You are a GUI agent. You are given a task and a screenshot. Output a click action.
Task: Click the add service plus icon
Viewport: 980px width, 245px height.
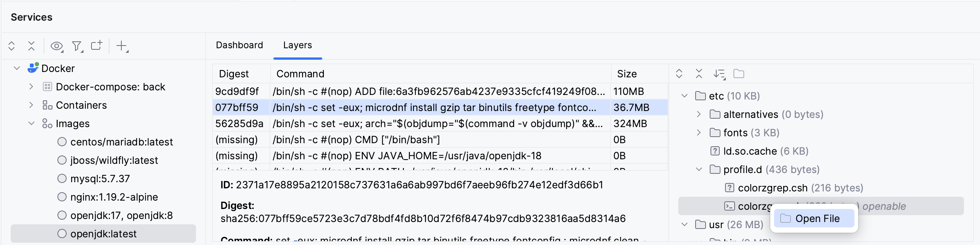(x=121, y=46)
